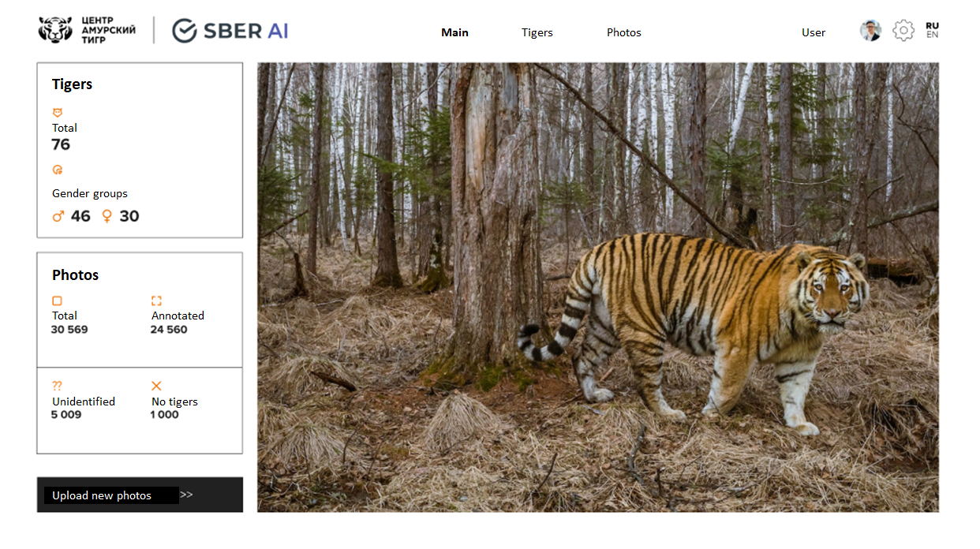Image resolution: width=980 pixels, height=549 pixels.
Task: Click the total photos square icon
Action: point(57,301)
